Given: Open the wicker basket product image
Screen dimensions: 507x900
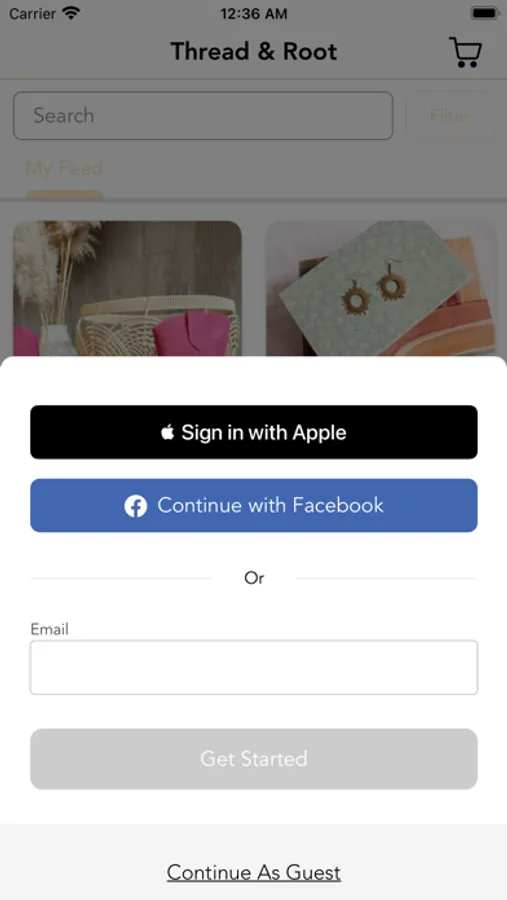Looking at the screenshot, I should [x=127, y=289].
